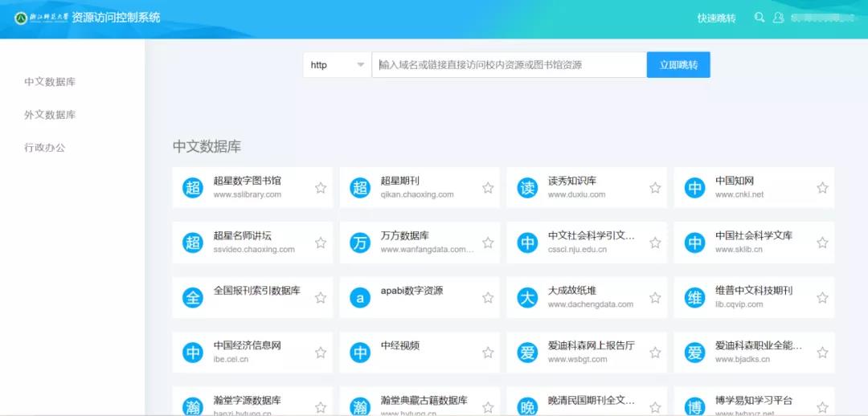Click the blurred username in header

822,18
